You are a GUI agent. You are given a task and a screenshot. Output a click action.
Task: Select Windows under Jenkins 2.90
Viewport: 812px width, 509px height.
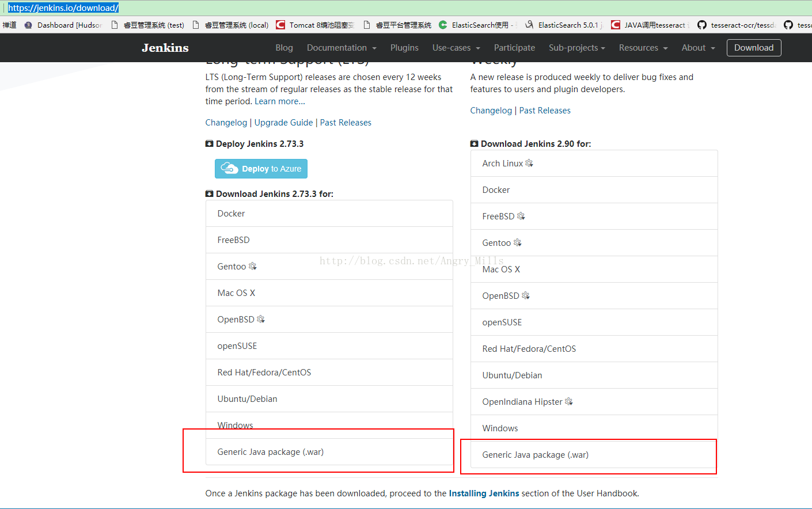[594, 428]
